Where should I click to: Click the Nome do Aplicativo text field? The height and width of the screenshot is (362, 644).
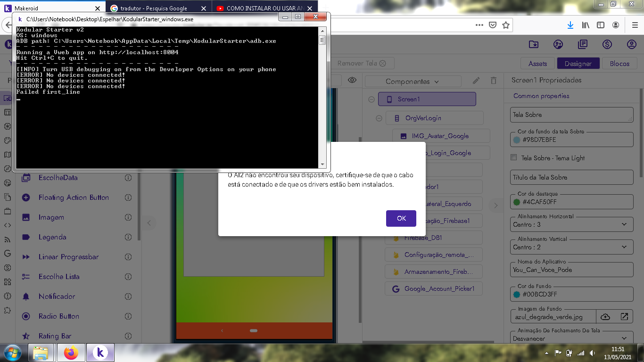tap(571, 270)
